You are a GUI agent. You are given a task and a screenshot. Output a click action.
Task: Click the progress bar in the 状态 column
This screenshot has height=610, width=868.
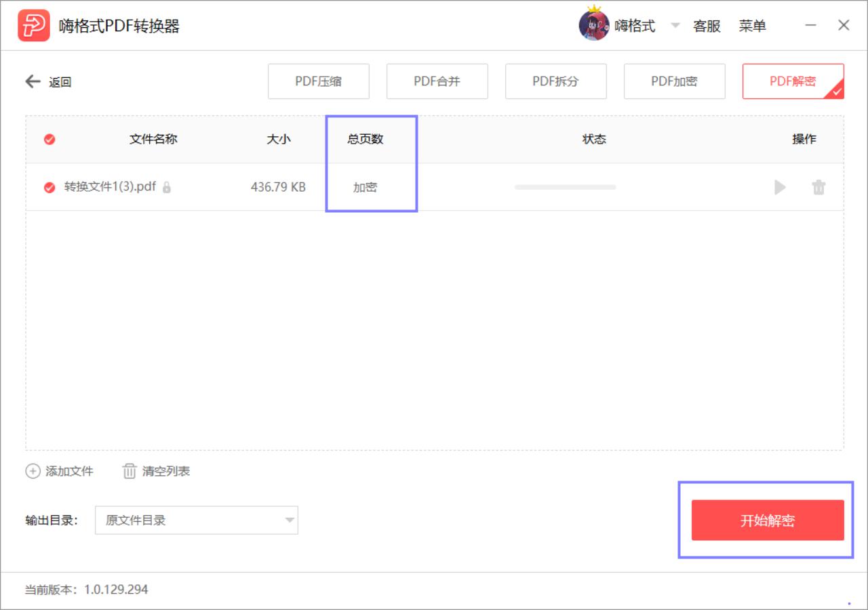(x=566, y=187)
